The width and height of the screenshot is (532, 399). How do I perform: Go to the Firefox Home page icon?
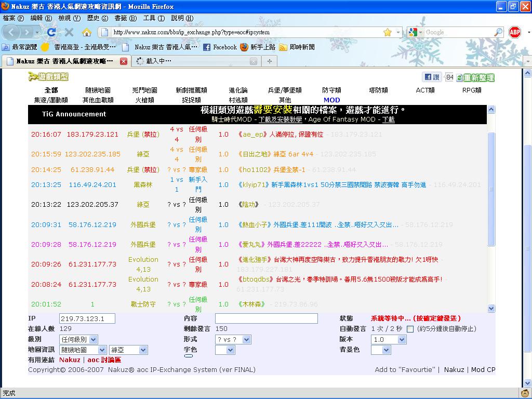(86, 32)
